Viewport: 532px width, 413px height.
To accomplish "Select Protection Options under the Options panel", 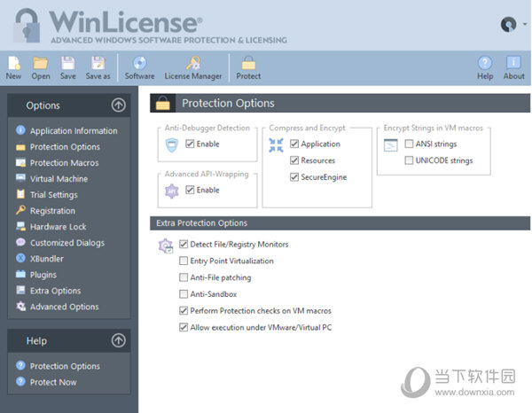I will [65, 146].
